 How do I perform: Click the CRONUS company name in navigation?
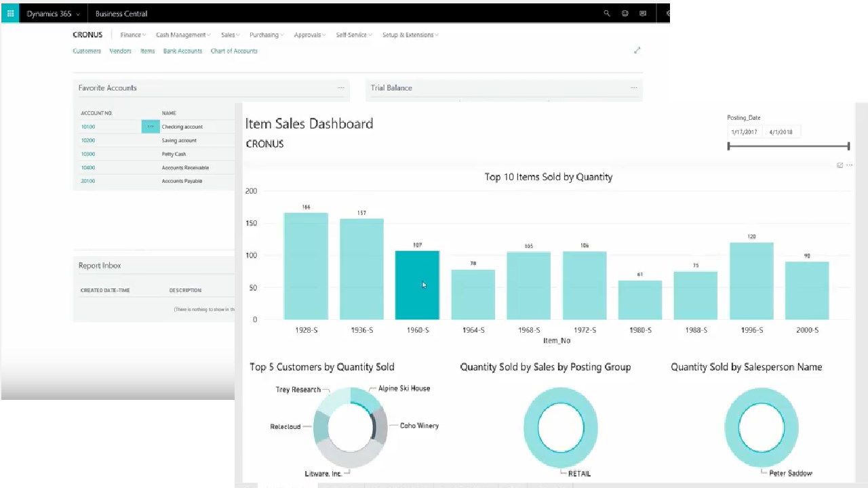(x=87, y=35)
